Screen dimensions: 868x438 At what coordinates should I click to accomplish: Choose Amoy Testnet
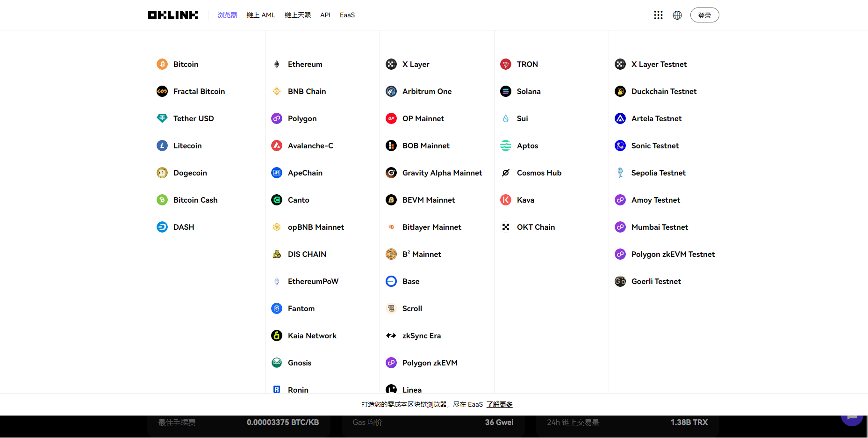tap(655, 200)
